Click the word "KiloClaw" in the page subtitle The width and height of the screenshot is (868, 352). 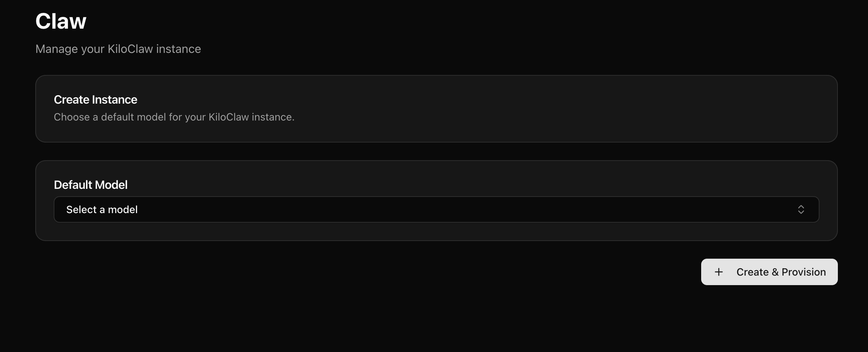coord(130,49)
